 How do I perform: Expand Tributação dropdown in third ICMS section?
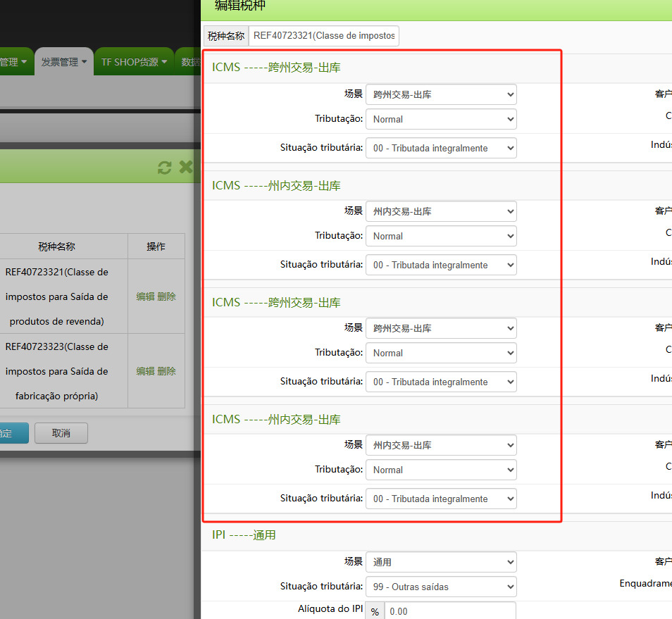tap(440, 353)
